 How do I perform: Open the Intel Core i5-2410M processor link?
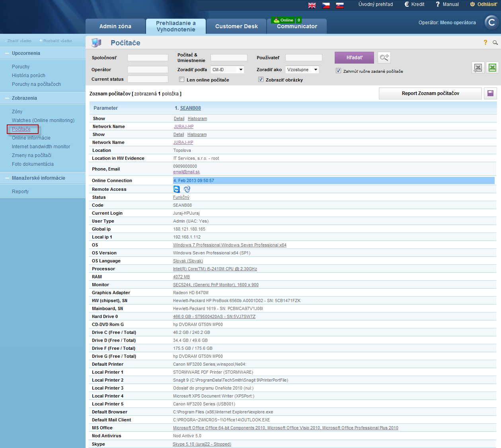point(215,269)
